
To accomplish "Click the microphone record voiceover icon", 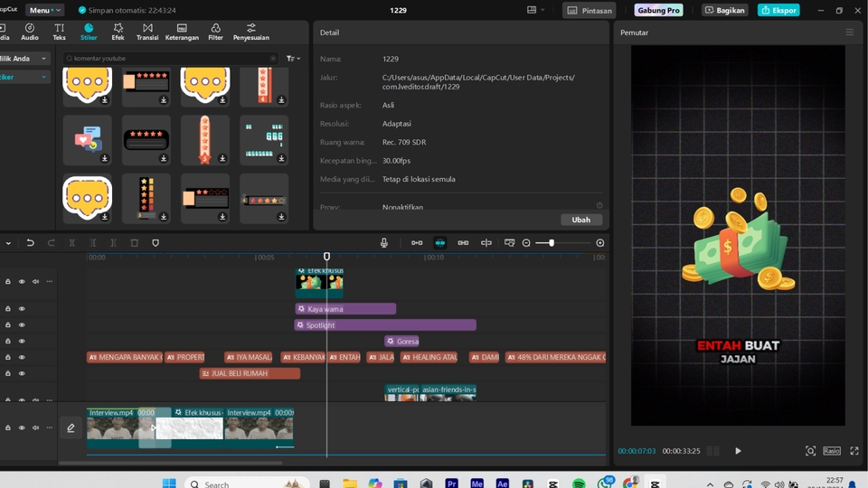I will click(383, 243).
